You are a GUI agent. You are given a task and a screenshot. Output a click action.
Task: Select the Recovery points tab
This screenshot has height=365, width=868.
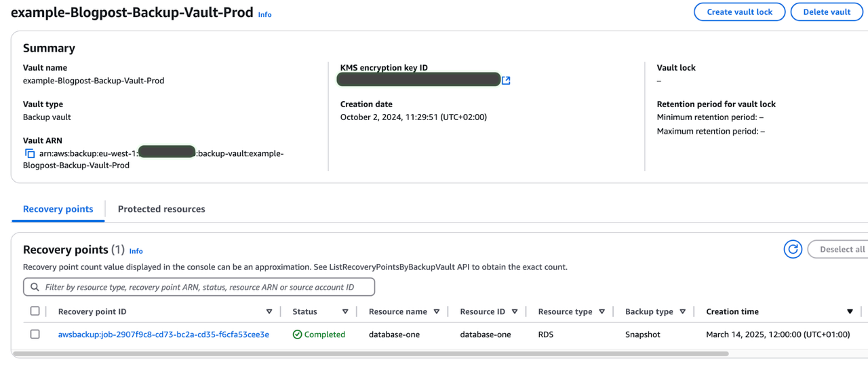58,209
